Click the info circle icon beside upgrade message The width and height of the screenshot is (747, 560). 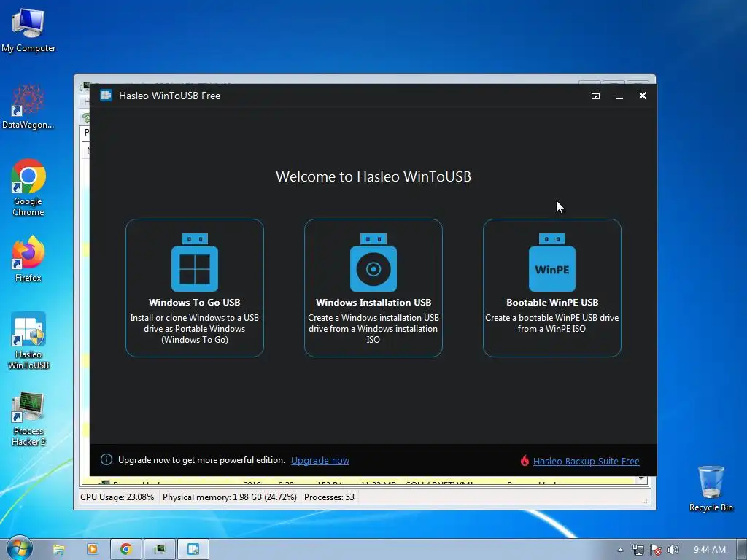click(x=107, y=459)
